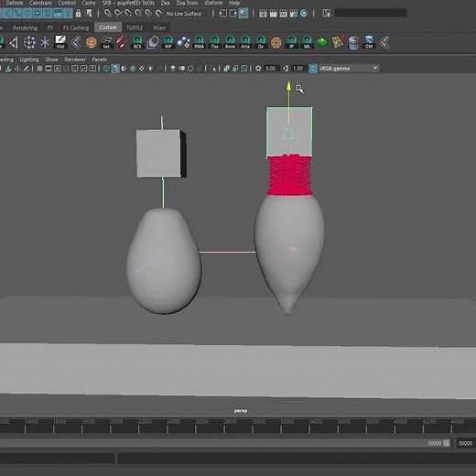This screenshot has width=476, height=476.
Task: Click the Sel. shelf icon
Action: (x=106, y=42)
